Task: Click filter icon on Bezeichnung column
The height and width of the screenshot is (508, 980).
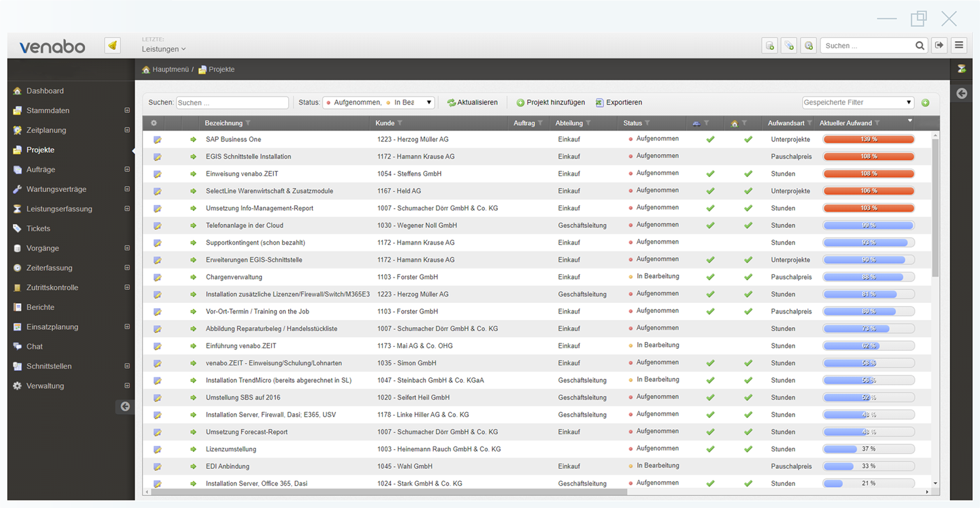Action: click(x=248, y=123)
